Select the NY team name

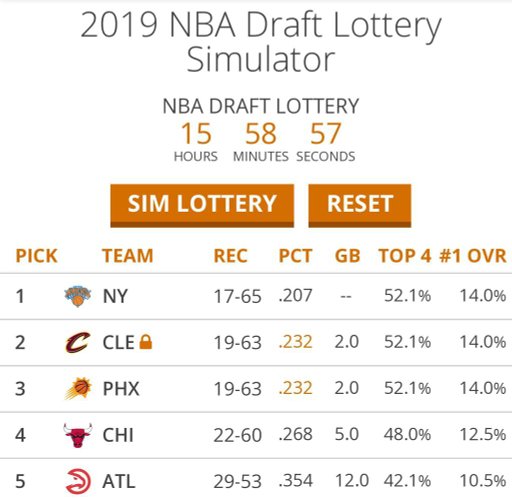tap(115, 296)
